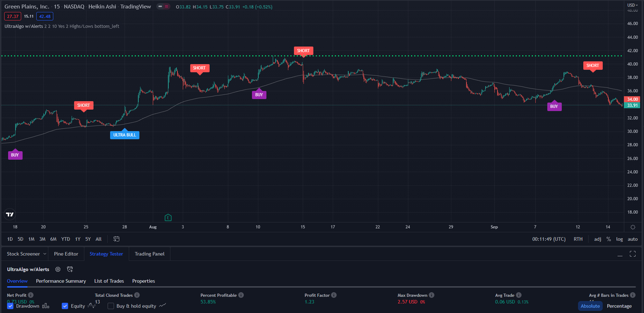Open strategy Properties tab

click(x=143, y=281)
